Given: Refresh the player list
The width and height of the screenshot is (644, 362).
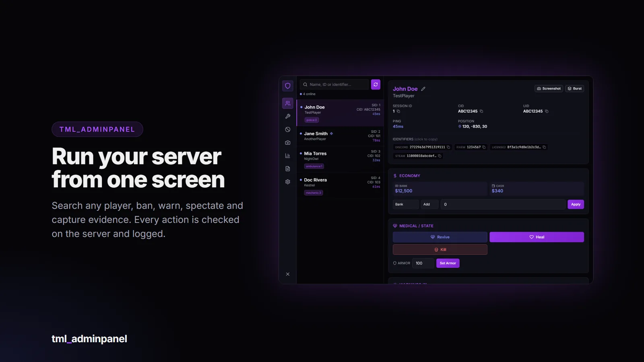Looking at the screenshot, I should [x=376, y=84].
